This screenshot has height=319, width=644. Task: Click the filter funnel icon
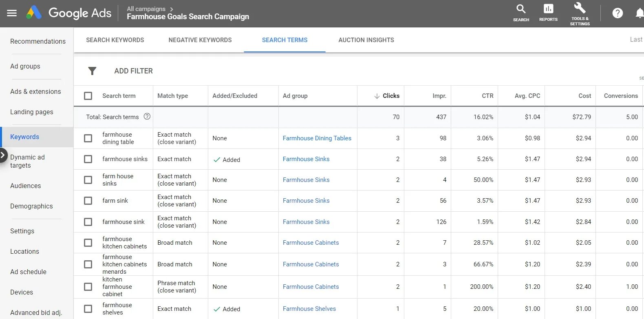click(x=93, y=71)
